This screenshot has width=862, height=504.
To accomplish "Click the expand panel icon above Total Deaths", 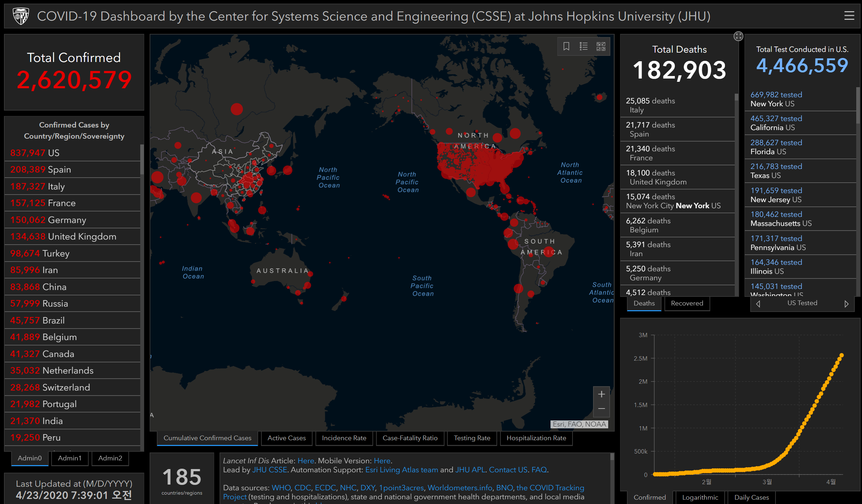I will click(738, 36).
